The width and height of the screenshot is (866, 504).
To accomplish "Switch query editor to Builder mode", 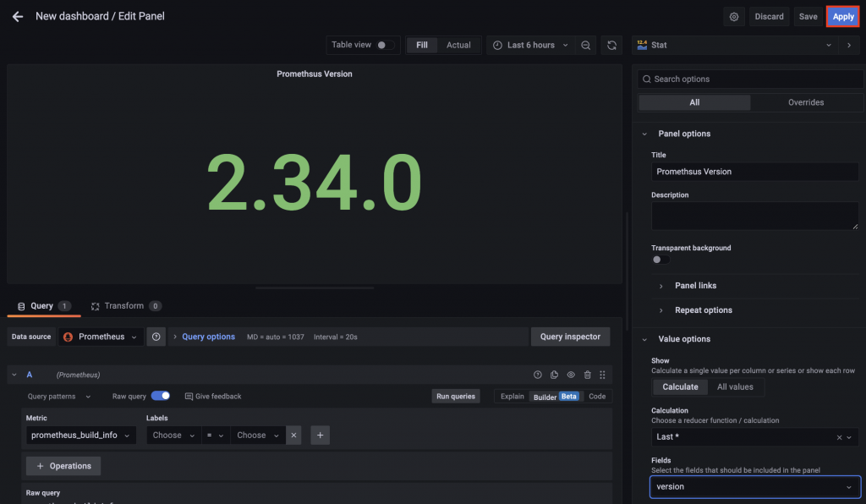I will (556, 397).
